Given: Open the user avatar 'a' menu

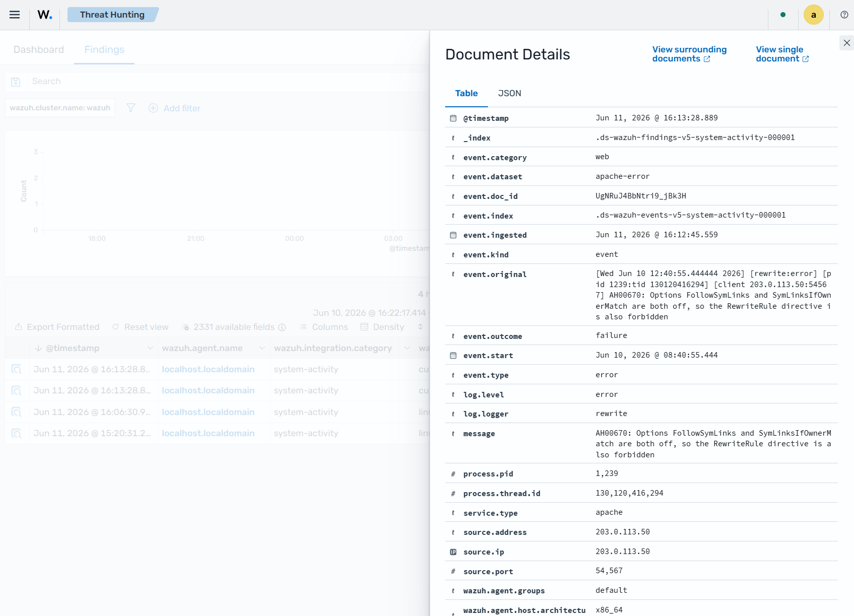Looking at the screenshot, I should [813, 15].
